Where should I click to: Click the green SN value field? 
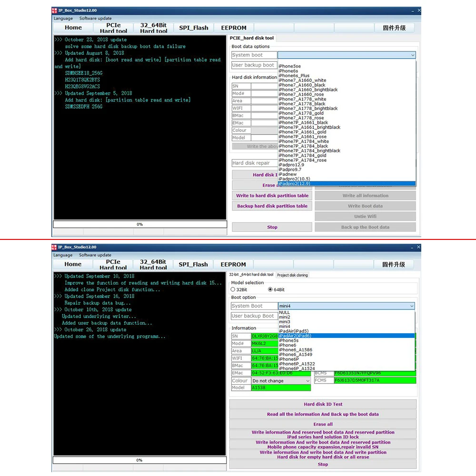tap(264, 336)
